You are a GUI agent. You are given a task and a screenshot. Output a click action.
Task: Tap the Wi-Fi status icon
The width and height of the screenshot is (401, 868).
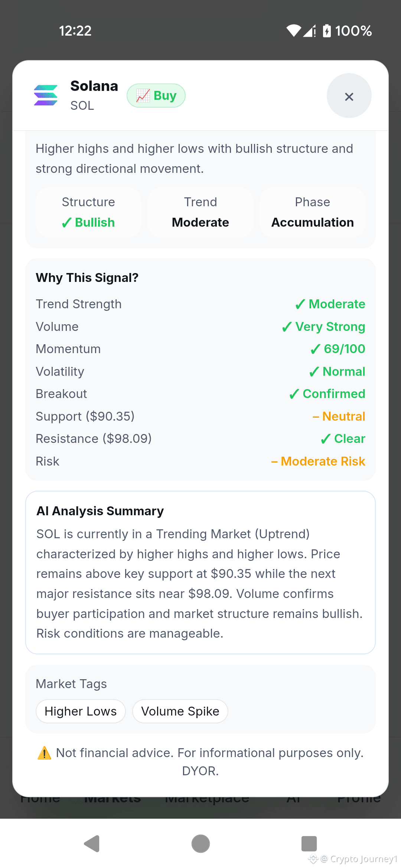(293, 31)
